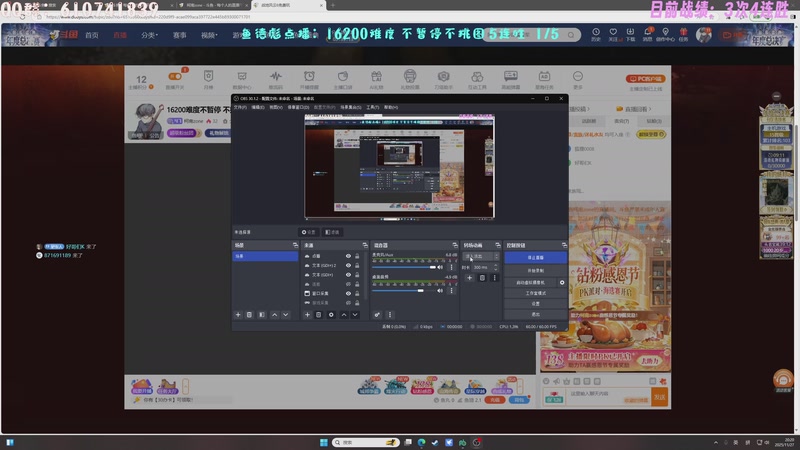This screenshot has width=800, height=450.
Task: Open gift voting printer icon in Douyu toolbar
Action: (410, 77)
